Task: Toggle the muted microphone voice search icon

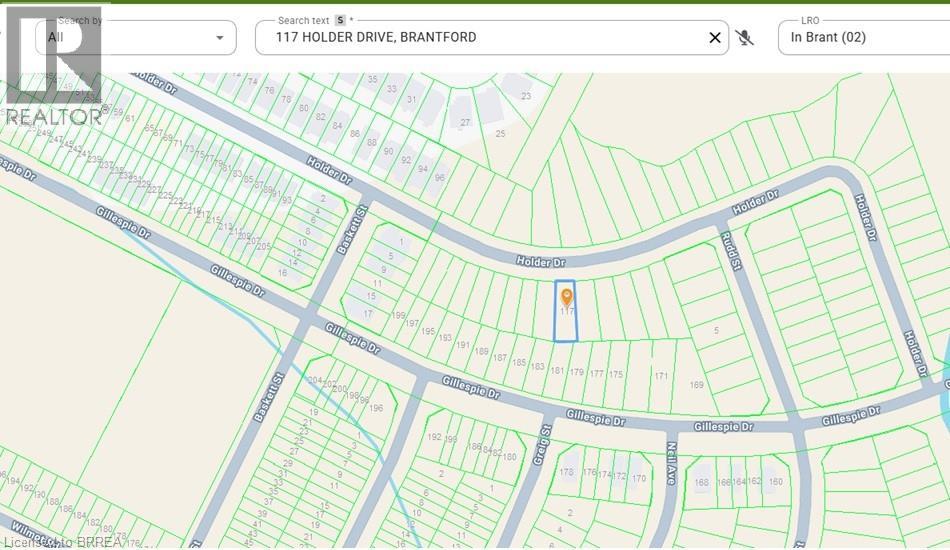Action: coord(744,38)
